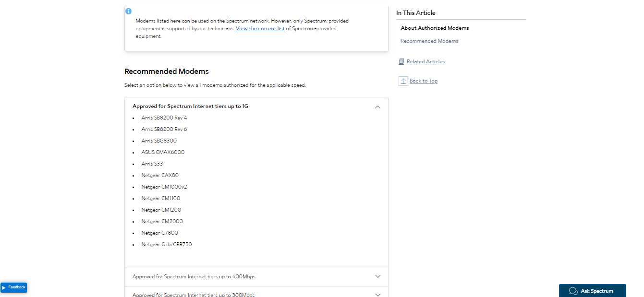Expand the 400Mbps tiers section chevron
This screenshot has width=644, height=297.
(377, 276)
